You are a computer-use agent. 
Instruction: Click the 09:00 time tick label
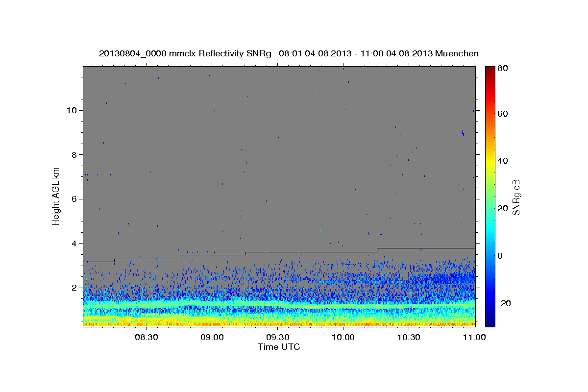(212, 338)
